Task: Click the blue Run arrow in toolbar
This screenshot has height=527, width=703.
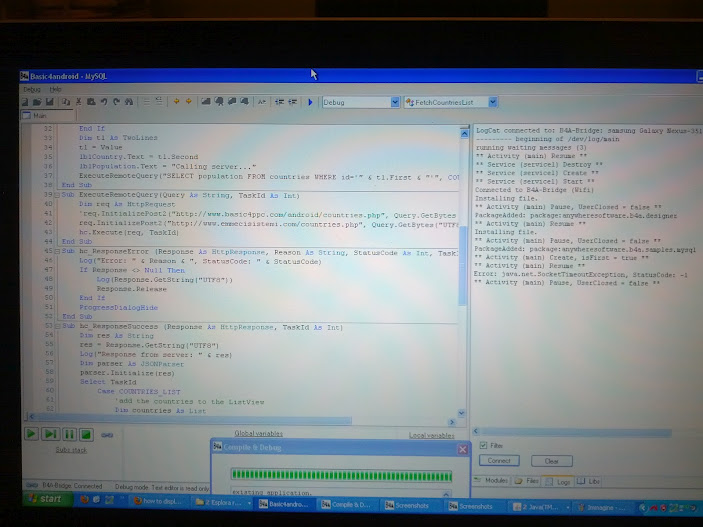Action: (310, 102)
